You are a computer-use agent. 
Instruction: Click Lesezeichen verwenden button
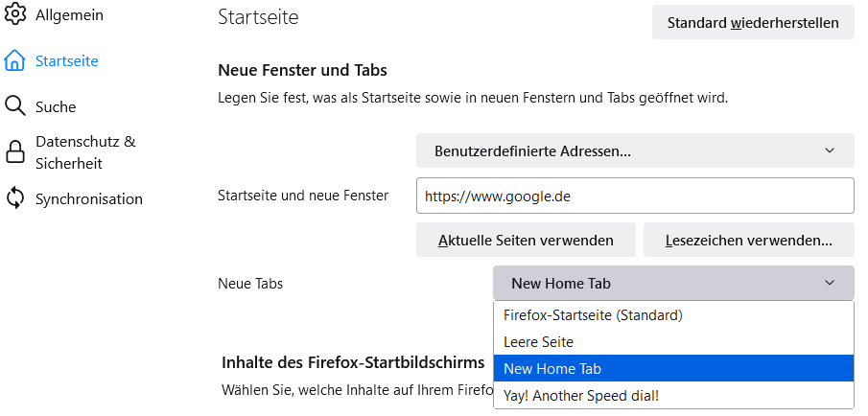pyautogui.click(x=748, y=240)
